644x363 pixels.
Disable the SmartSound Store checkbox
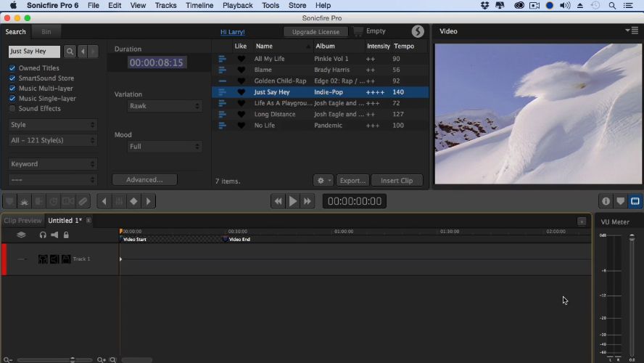12,78
